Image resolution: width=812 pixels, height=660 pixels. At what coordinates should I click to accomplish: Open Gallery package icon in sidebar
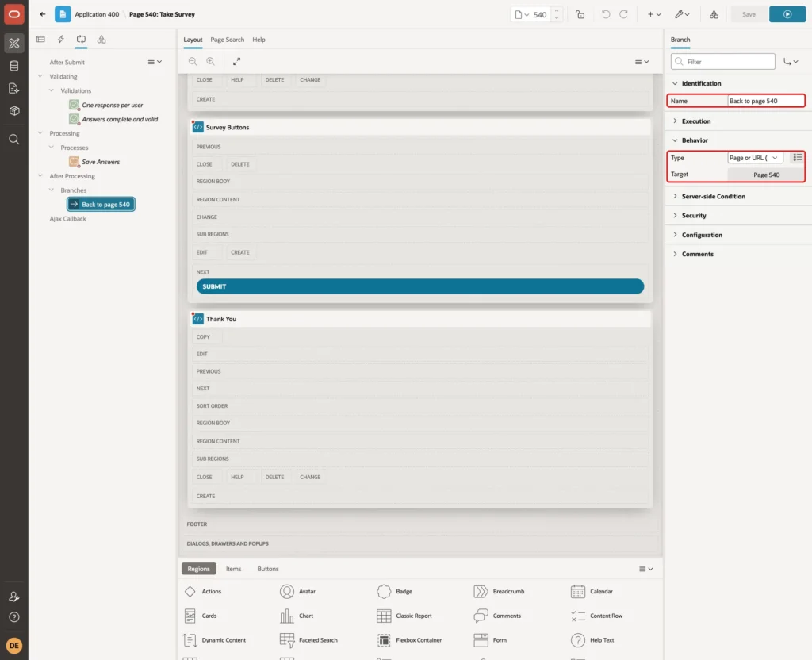click(14, 111)
